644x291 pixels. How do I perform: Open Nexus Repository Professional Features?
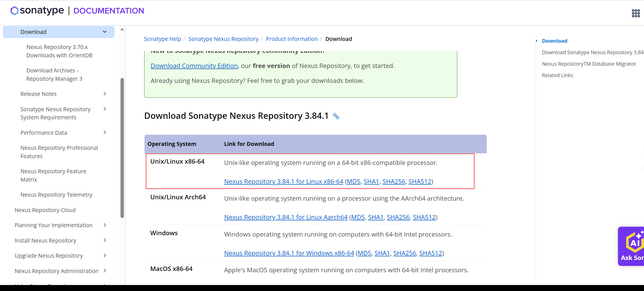click(59, 152)
